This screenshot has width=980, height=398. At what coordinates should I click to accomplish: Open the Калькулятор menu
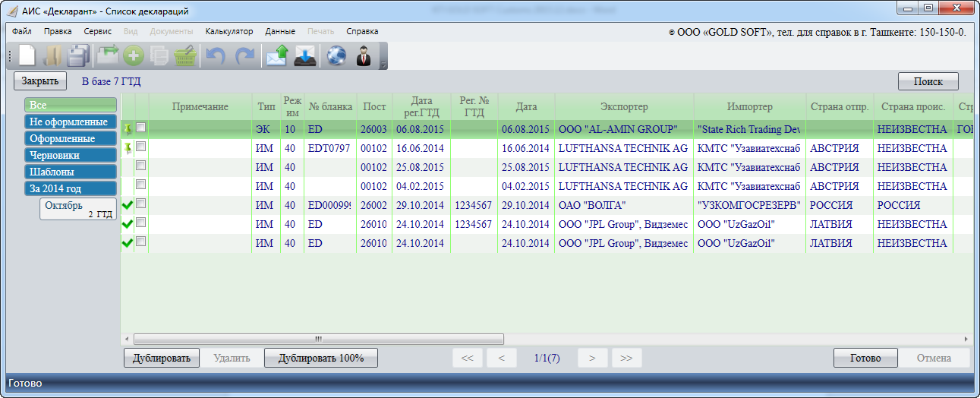pyautogui.click(x=229, y=31)
